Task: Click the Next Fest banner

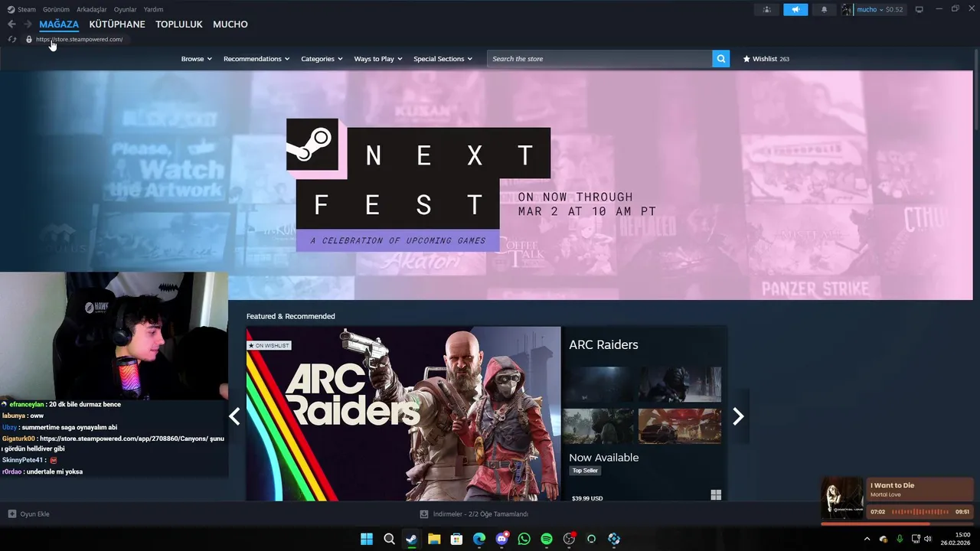Action: 486,185
